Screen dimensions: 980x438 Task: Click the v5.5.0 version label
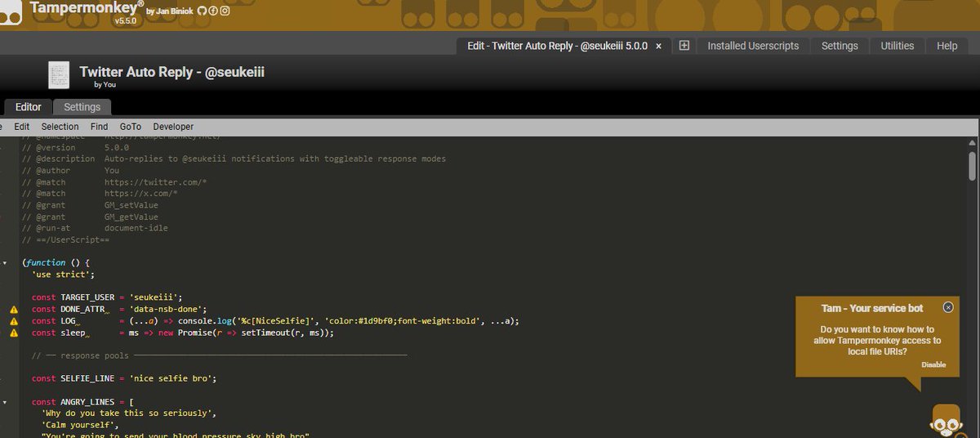coord(126,20)
